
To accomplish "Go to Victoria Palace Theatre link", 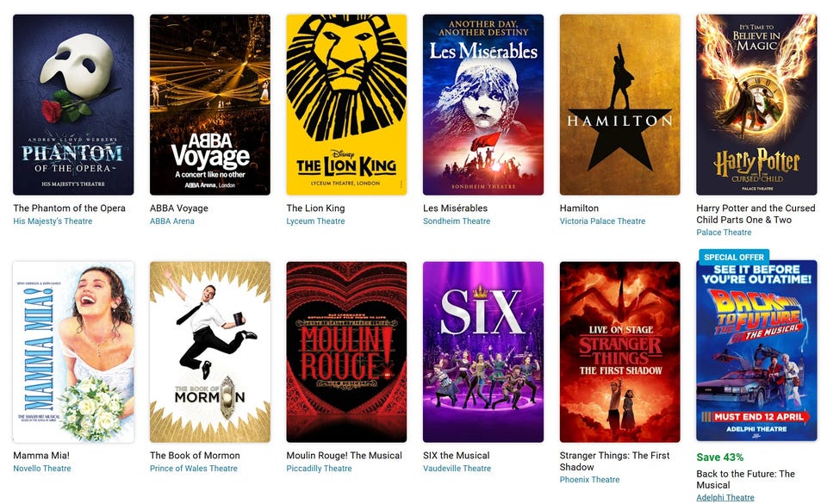I will pos(602,221).
